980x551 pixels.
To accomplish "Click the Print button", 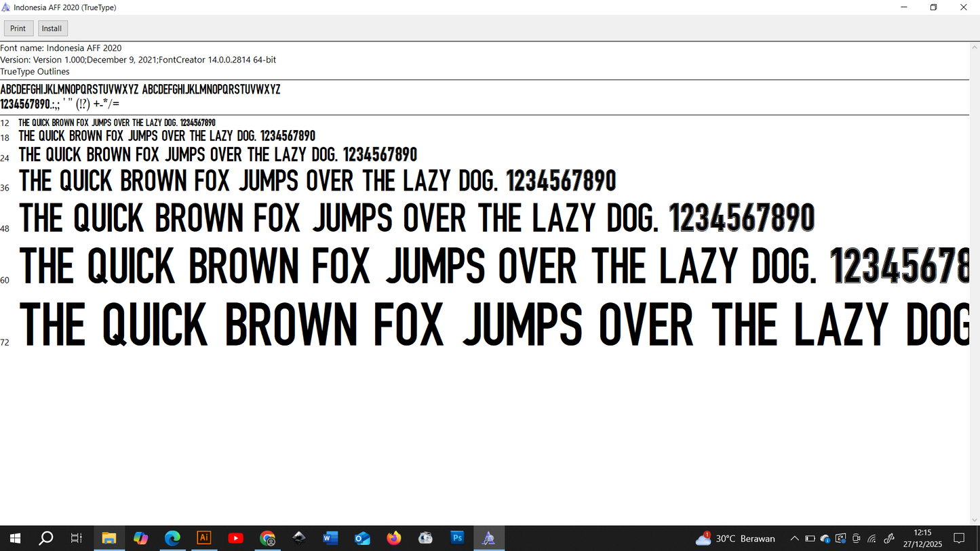I will tap(18, 28).
